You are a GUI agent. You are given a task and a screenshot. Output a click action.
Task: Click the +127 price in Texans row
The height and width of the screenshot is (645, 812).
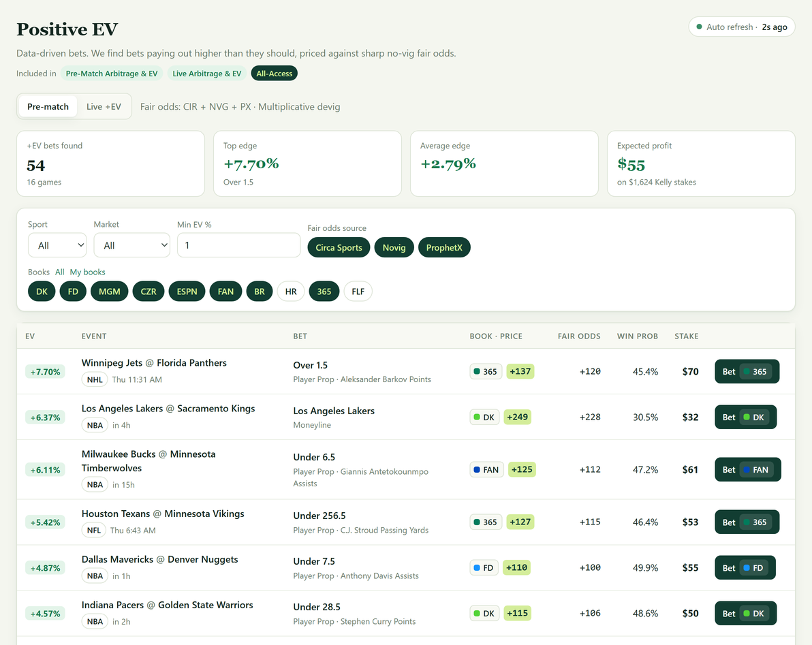pos(520,522)
